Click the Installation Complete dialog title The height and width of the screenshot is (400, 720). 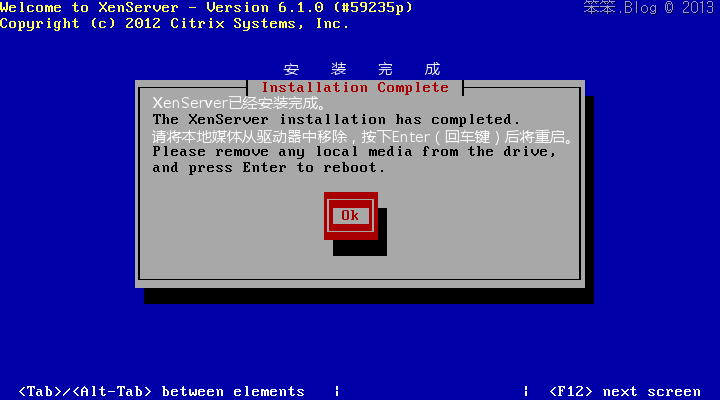click(x=355, y=88)
